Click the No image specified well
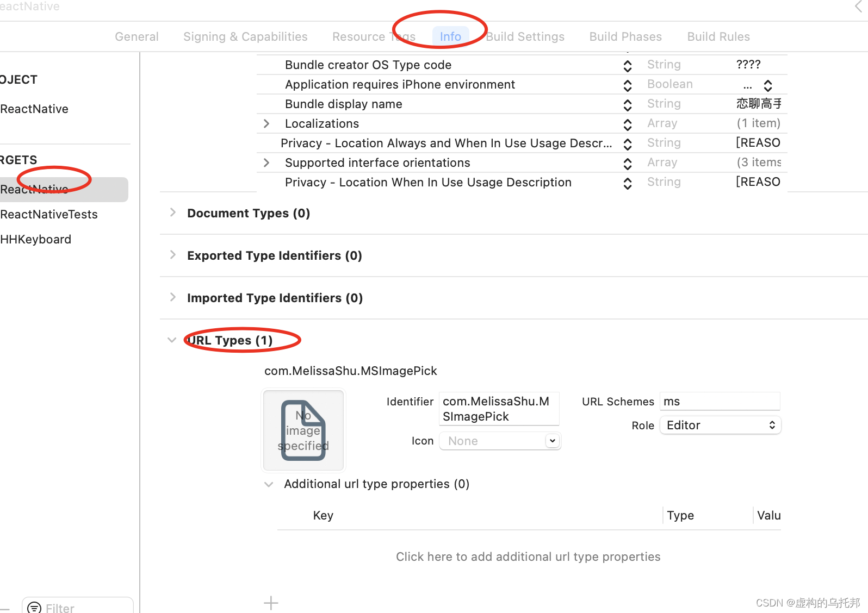Image resolution: width=868 pixels, height=613 pixels. pyautogui.click(x=303, y=430)
